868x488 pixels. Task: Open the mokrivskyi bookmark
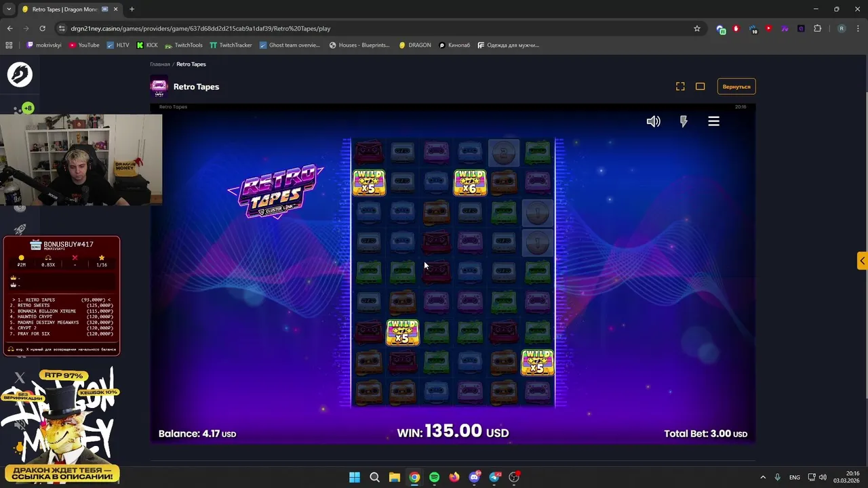click(43, 45)
